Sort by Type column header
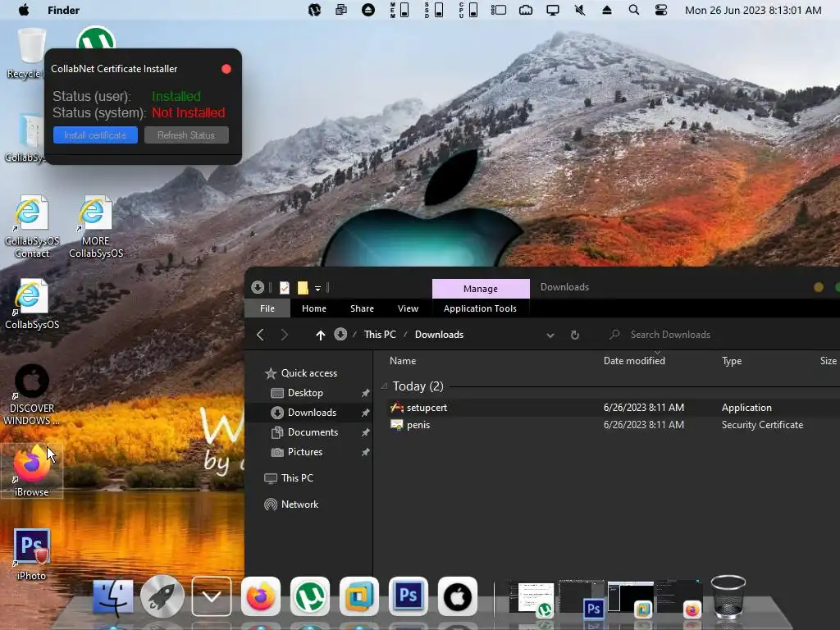 (x=731, y=361)
